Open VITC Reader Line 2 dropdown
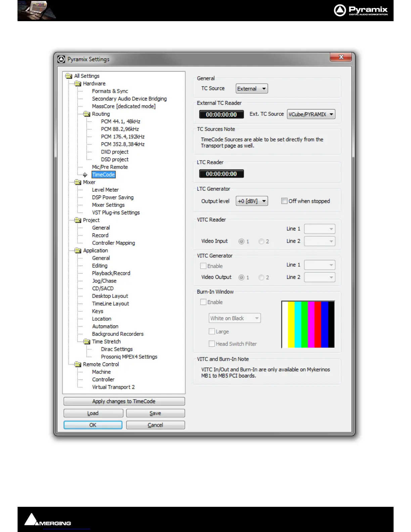 pyautogui.click(x=320, y=241)
